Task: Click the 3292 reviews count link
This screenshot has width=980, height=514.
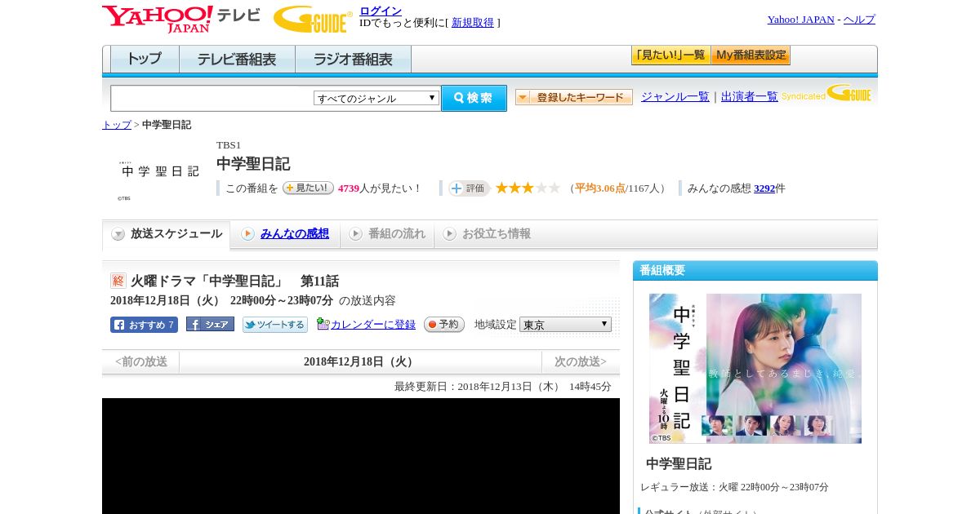Action: pyautogui.click(x=764, y=188)
